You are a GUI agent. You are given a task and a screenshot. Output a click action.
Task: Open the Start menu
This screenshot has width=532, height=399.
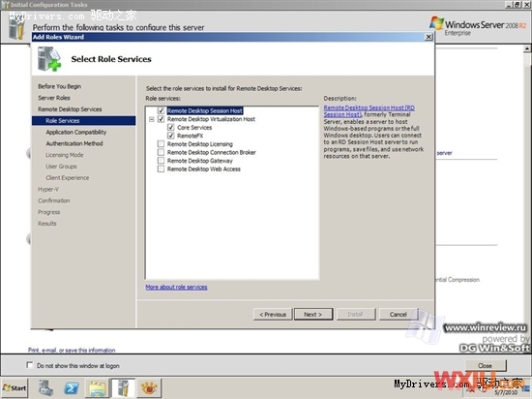(15, 387)
